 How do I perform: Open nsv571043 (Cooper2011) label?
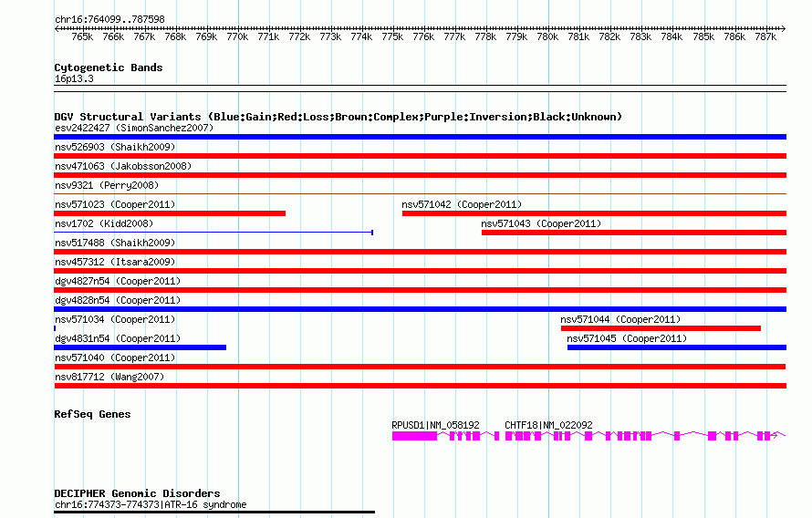[541, 223]
